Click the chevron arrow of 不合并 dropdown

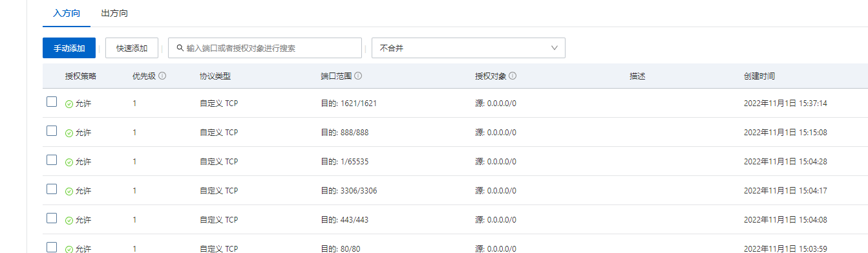point(555,48)
